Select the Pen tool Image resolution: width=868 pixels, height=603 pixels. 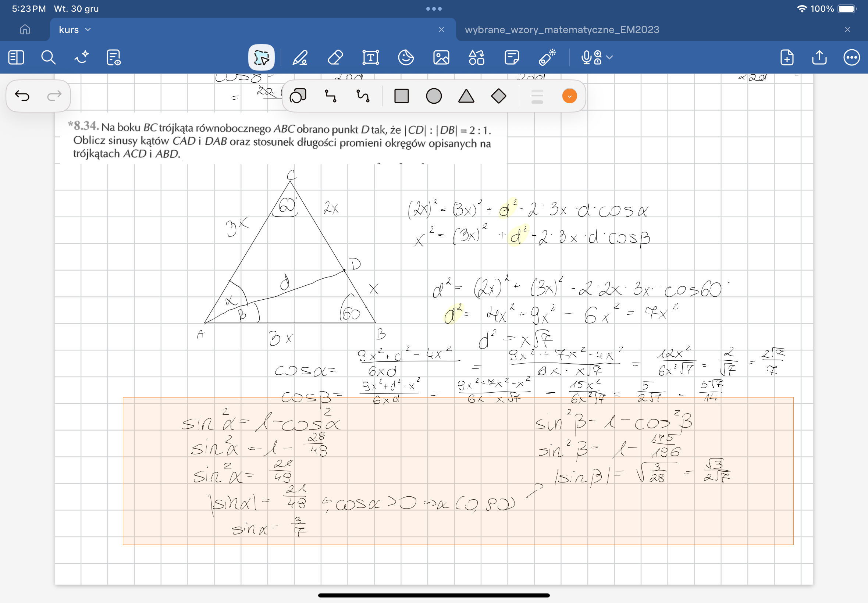coord(300,58)
